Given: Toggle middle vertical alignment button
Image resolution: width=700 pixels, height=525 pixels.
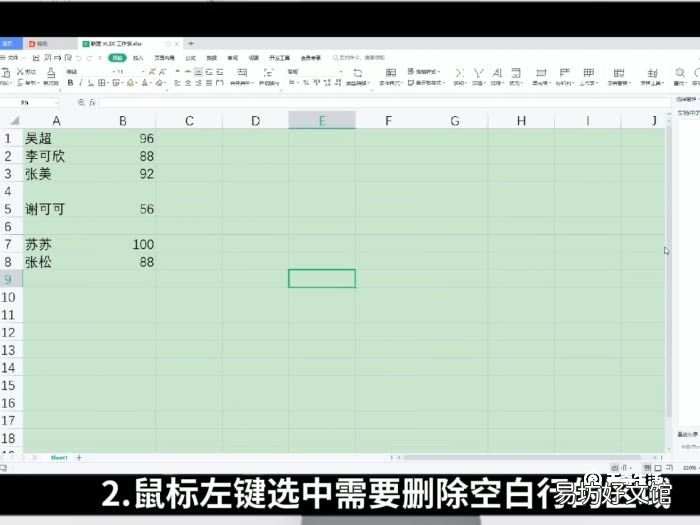Looking at the screenshot, I should click(188, 71).
